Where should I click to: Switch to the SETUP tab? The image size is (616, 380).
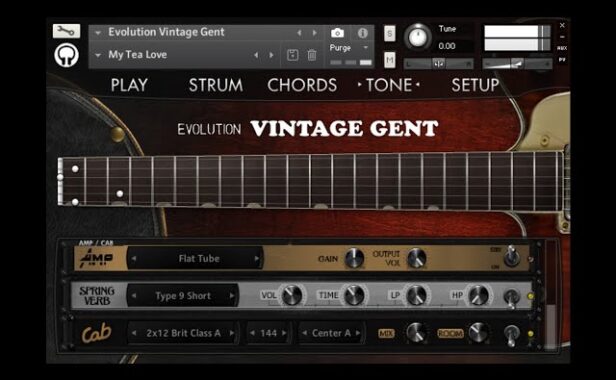click(475, 85)
